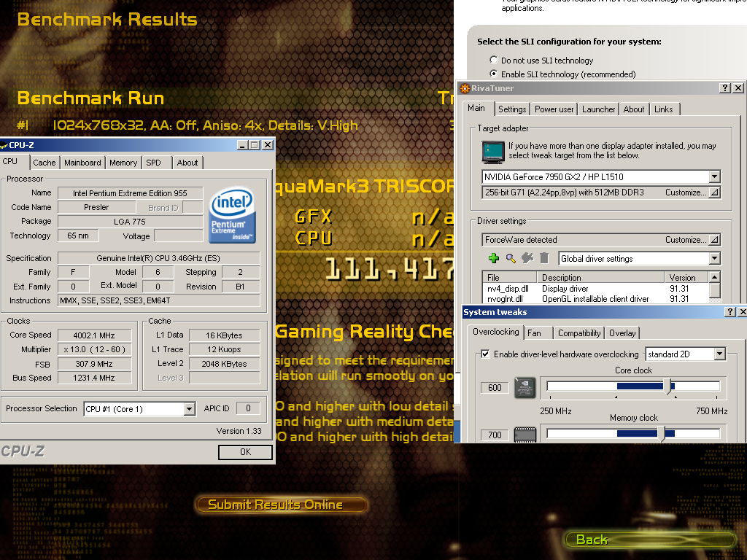Click the help question mark in System tweaks title bar

pos(729,312)
